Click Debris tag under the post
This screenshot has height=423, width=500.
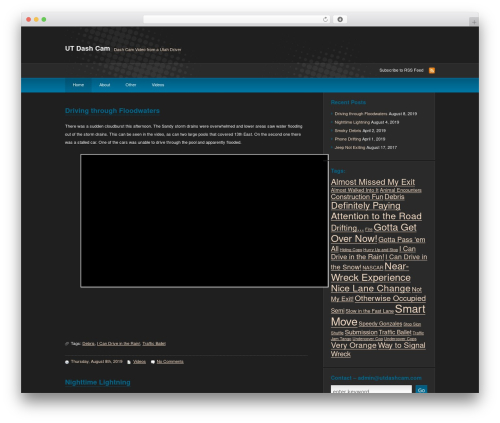88,344
